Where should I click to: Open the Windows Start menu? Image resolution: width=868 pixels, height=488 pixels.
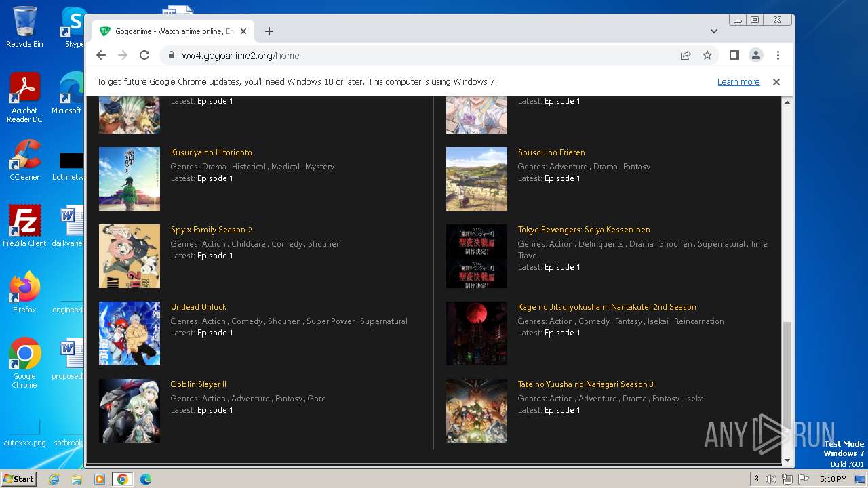(x=19, y=479)
